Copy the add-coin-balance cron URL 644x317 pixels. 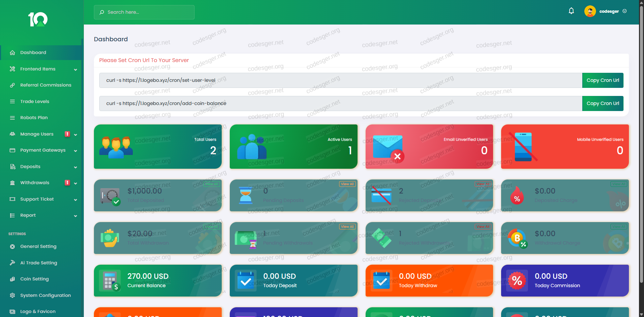[602, 104]
